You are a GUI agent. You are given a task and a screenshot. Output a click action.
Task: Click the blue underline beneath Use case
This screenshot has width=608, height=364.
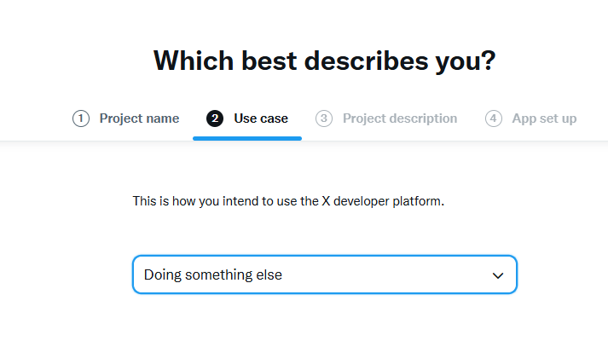tap(247, 138)
